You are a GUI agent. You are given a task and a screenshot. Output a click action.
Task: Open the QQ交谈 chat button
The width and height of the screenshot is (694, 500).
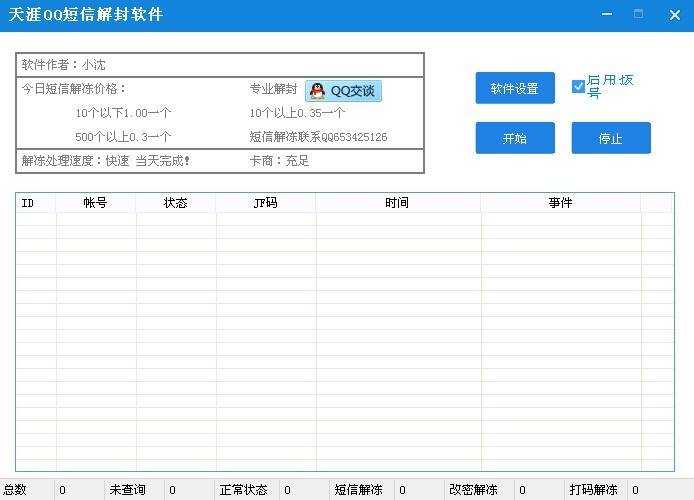pos(343,91)
